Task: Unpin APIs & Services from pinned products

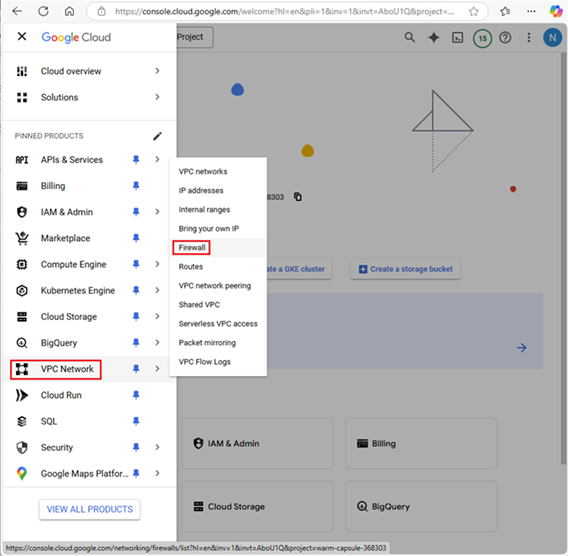Action: (x=136, y=160)
